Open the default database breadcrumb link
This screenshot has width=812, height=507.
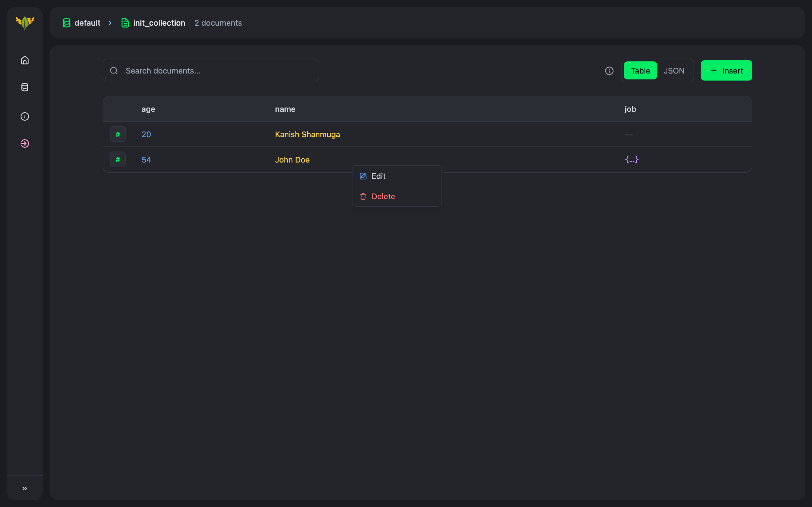point(87,23)
